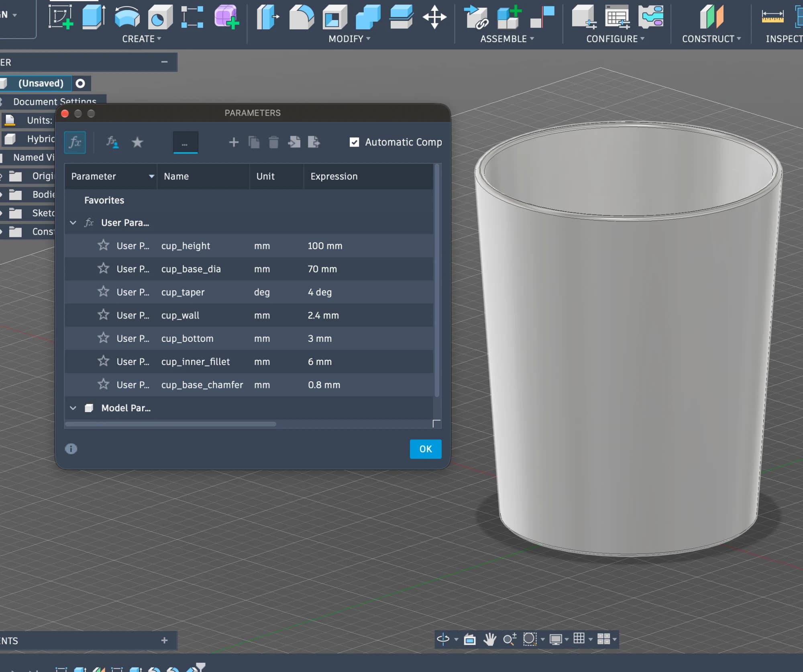Open the ASSEMBLE dropdown menu

tap(507, 39)
